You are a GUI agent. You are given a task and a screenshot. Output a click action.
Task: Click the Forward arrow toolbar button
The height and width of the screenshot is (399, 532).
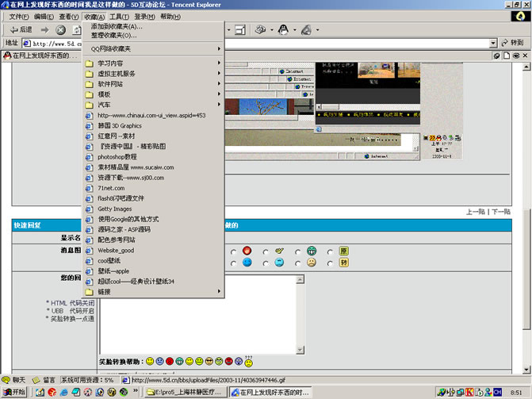point(44,30)
